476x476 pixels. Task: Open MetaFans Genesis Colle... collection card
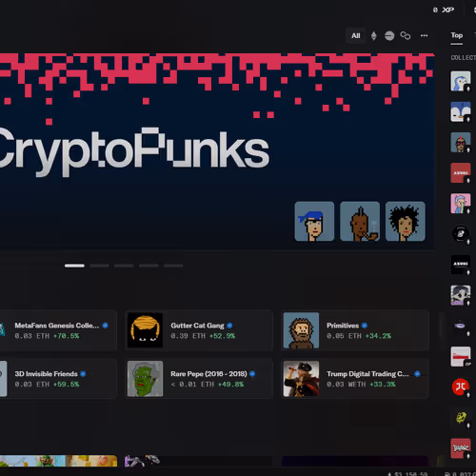tap(58, 330)
